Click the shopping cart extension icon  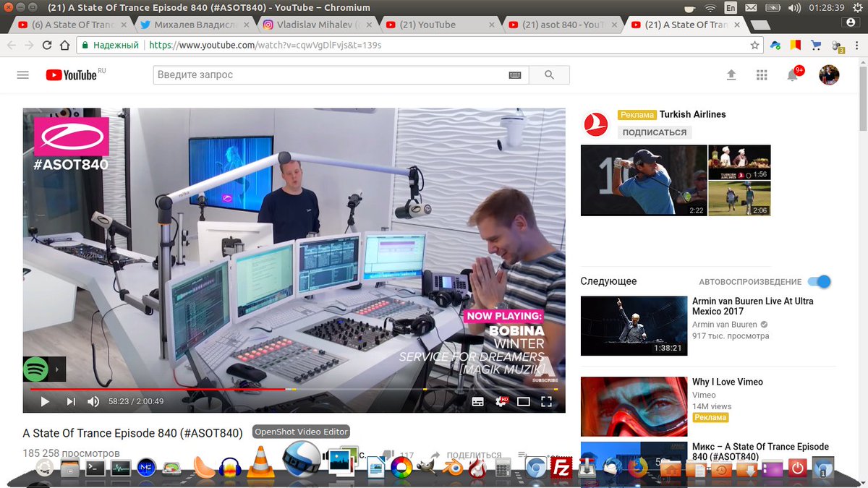click(817, 45)
